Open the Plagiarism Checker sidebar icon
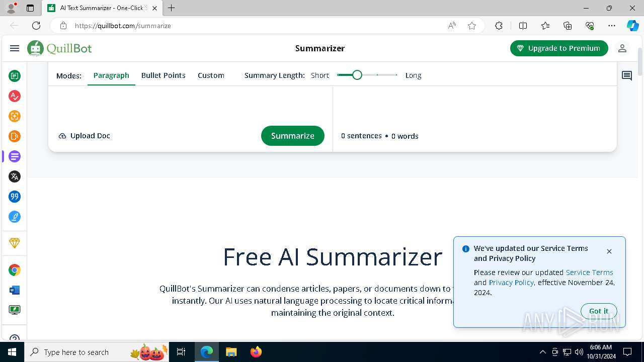644x362 pixels. 15,136
